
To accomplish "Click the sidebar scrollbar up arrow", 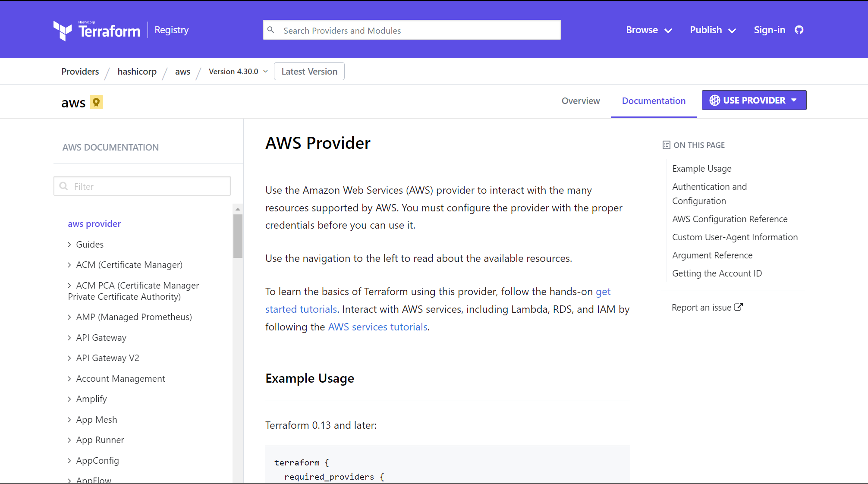I will [x=238, y=209].
